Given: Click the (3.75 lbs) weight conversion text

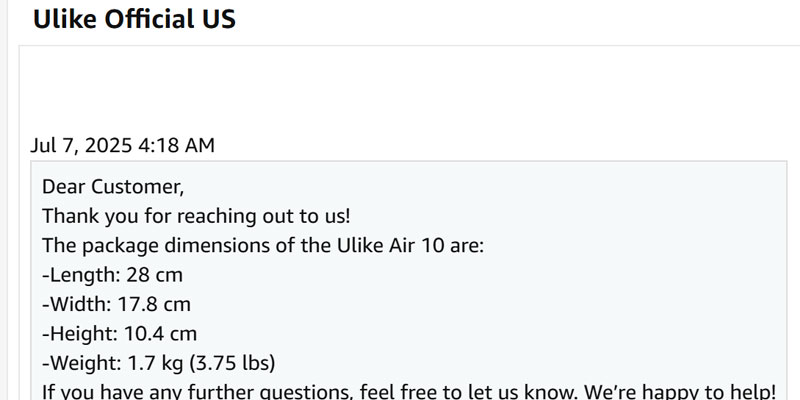Looking at the screenshot, I should click(x=233, y=363).
